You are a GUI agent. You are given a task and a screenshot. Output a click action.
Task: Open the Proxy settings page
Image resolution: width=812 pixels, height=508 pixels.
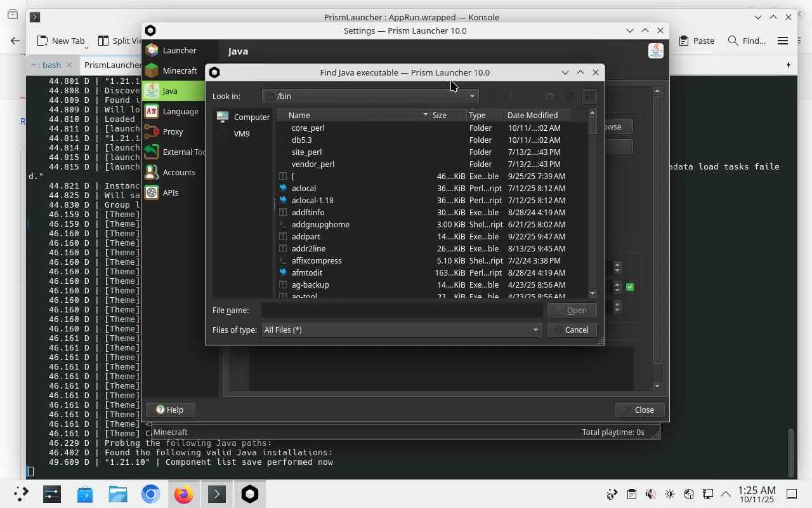click(174, 131)
